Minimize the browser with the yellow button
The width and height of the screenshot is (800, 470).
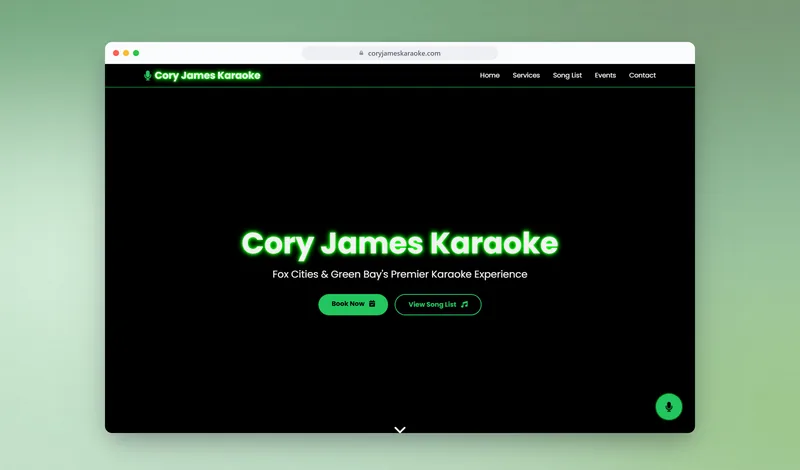click(x=126, y=53)
